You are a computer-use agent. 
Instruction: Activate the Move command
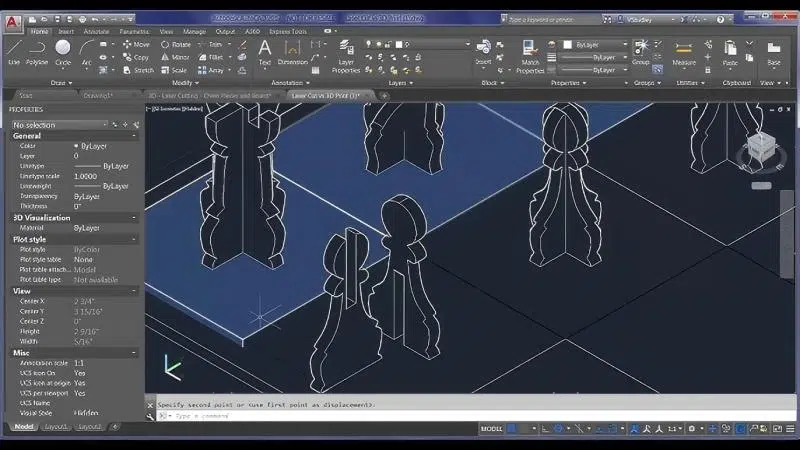136,44
